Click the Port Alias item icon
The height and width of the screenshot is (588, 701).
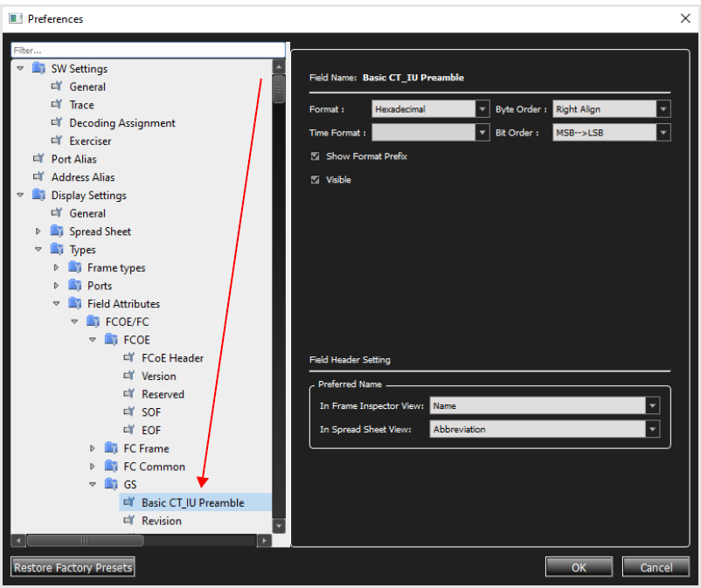[x=38, y=158]
